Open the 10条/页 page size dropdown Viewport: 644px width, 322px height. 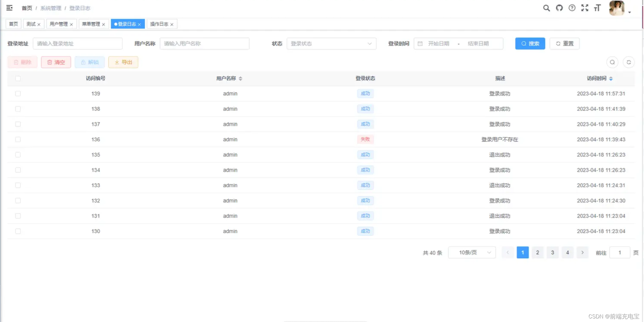tap(471, 253)
